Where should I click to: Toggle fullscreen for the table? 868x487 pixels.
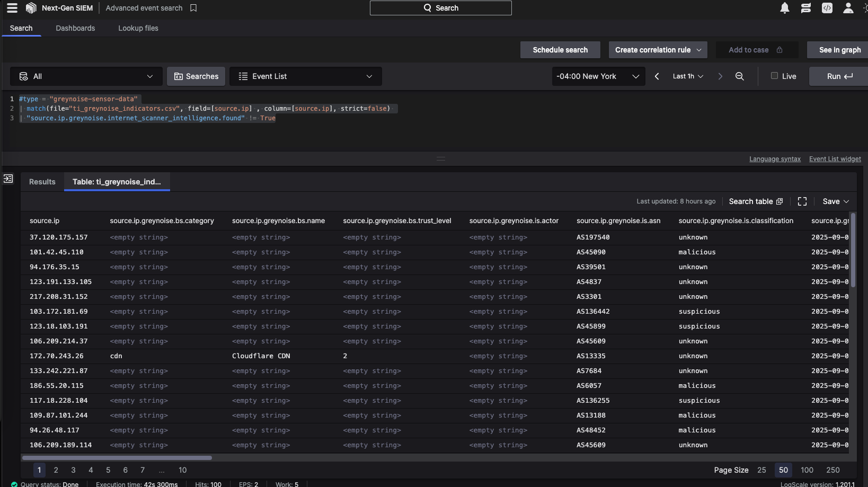(802, 201)
